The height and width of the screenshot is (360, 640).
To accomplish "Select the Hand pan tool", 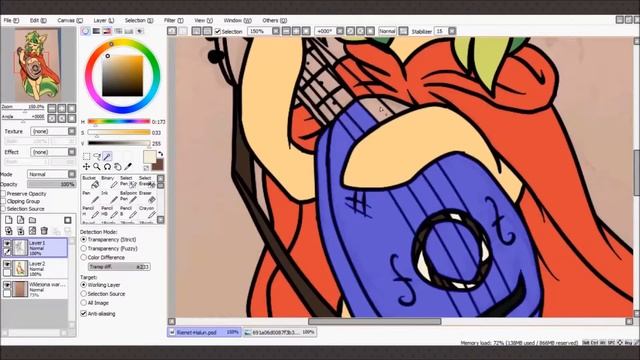I will pyautogui.click(x=118, y=167).
